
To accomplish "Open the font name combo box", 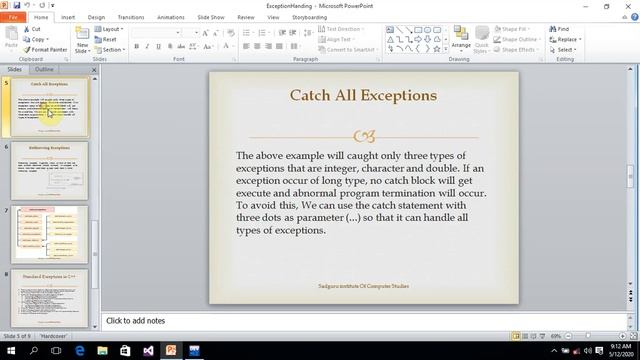I will click(x=156, y=33).
